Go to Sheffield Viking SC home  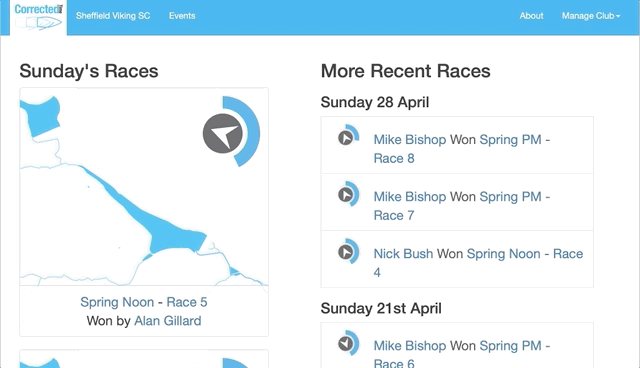113,16
